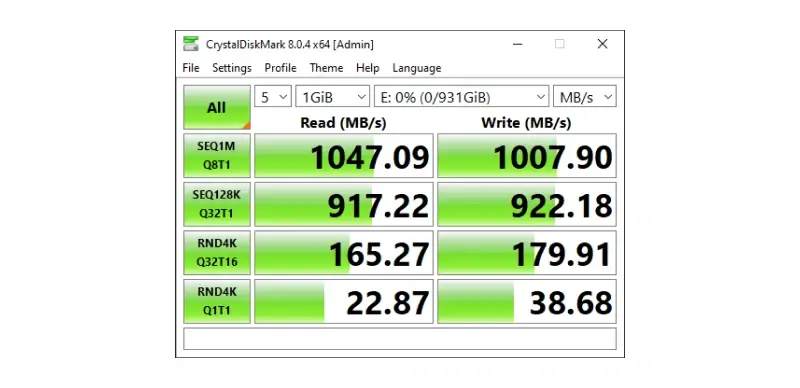
Task: Open the test count dropdown showing 5
Action: point(273,96)
